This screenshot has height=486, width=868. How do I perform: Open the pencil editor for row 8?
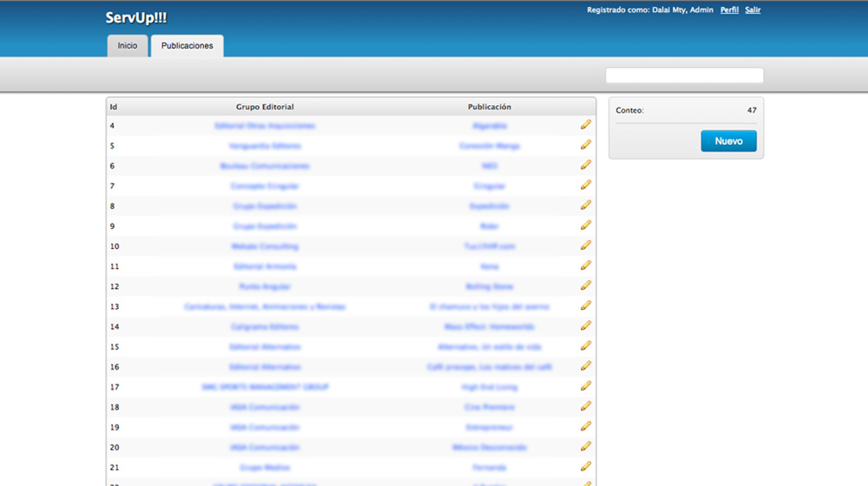point(586,206)
